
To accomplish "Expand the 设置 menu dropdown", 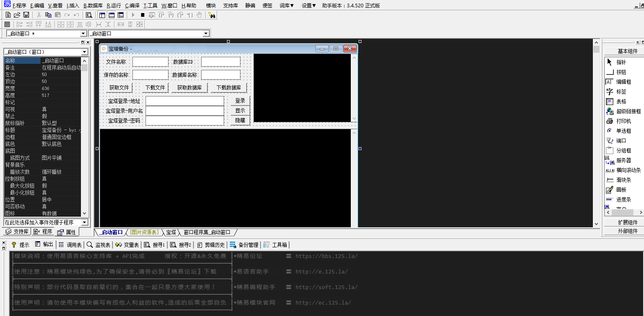I will pos(308,5).
